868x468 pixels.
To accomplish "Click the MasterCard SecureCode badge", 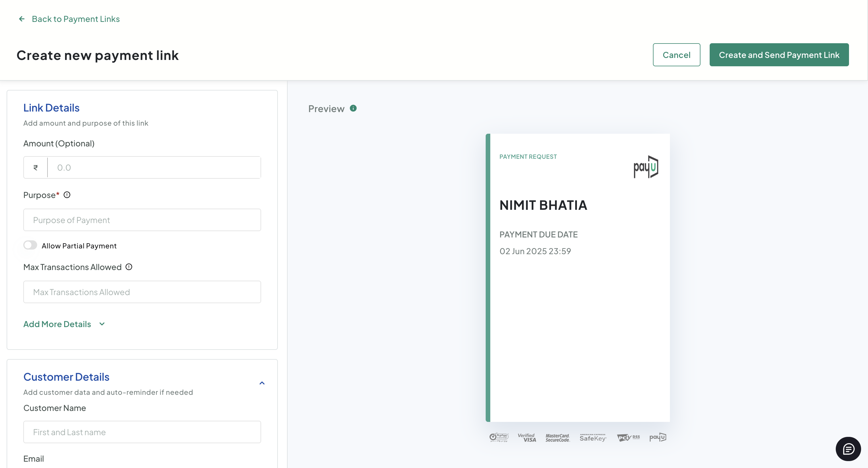I will [x=558, y=438].
